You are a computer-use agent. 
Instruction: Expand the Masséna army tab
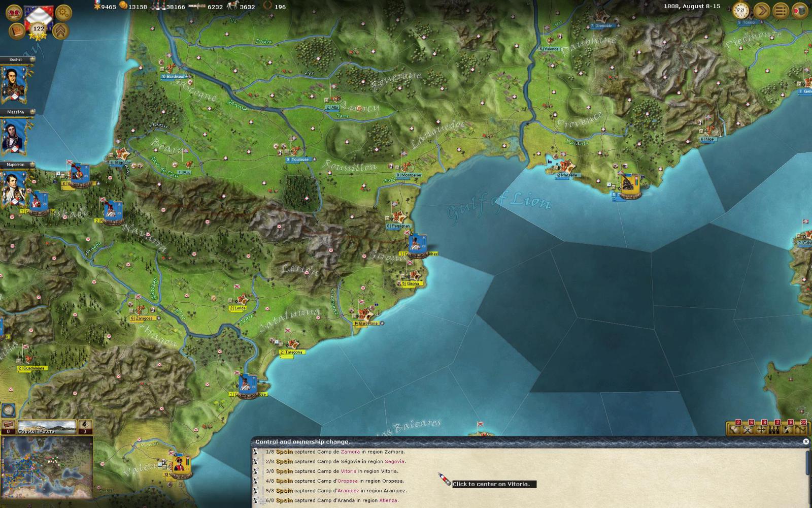(x=32, y=112)
